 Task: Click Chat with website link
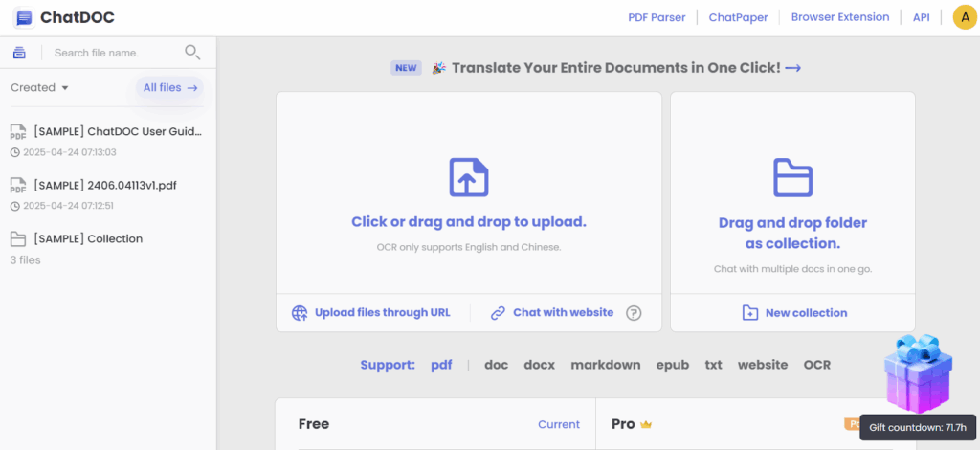(x=563, y=312)
